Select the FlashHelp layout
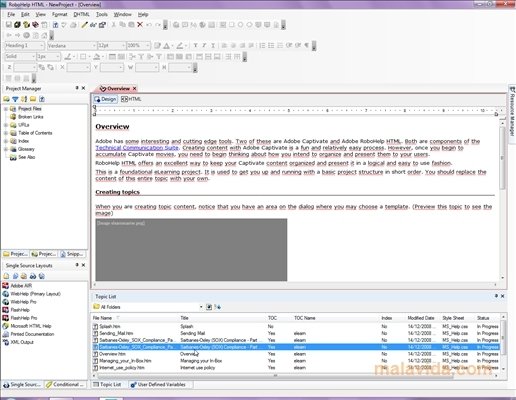Image resolution: width=516 pixels, height=400 pixels. point(16,310)
